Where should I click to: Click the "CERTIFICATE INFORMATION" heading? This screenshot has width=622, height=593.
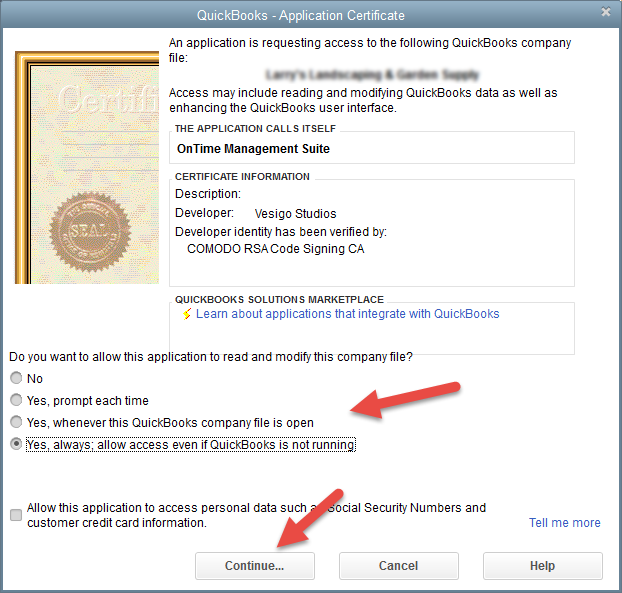[x=242, y=177]
